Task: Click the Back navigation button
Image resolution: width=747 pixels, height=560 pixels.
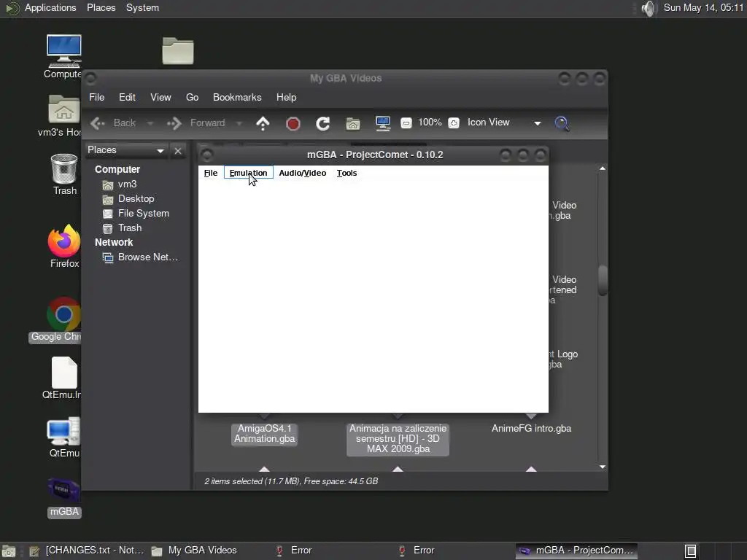Action: tap(113, 122)
